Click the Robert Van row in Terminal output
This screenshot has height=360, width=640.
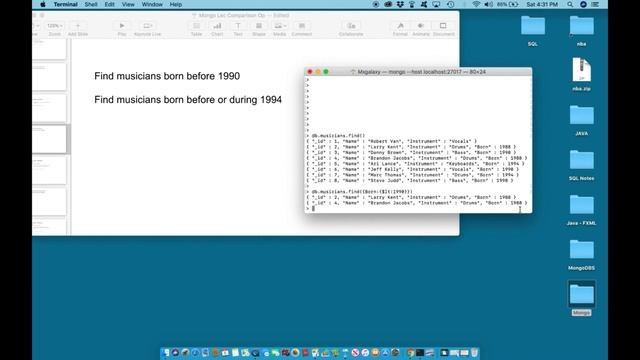tap(391, 141)
